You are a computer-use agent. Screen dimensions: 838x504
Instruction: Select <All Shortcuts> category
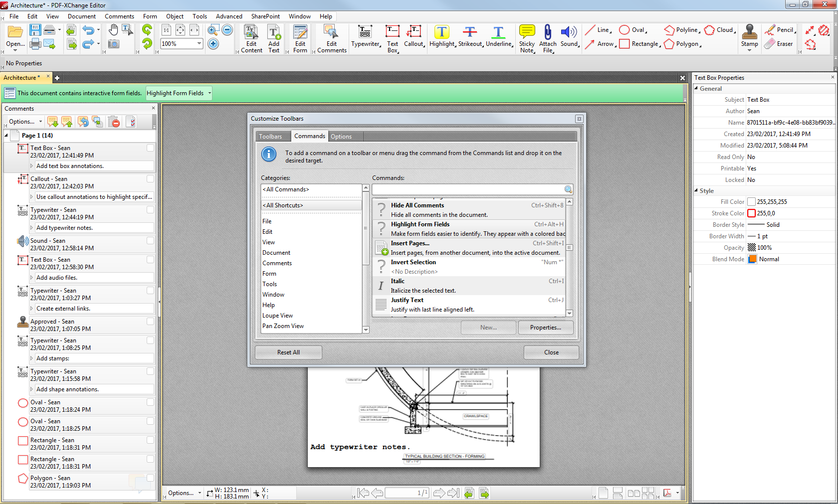[x=311, y=205]
